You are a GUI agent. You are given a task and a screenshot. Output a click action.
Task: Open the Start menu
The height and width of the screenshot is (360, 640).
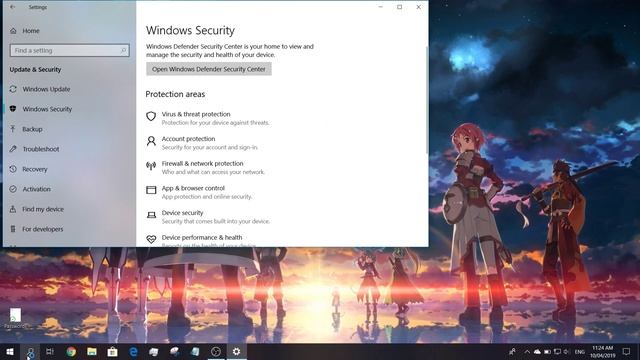pos(10,351)
